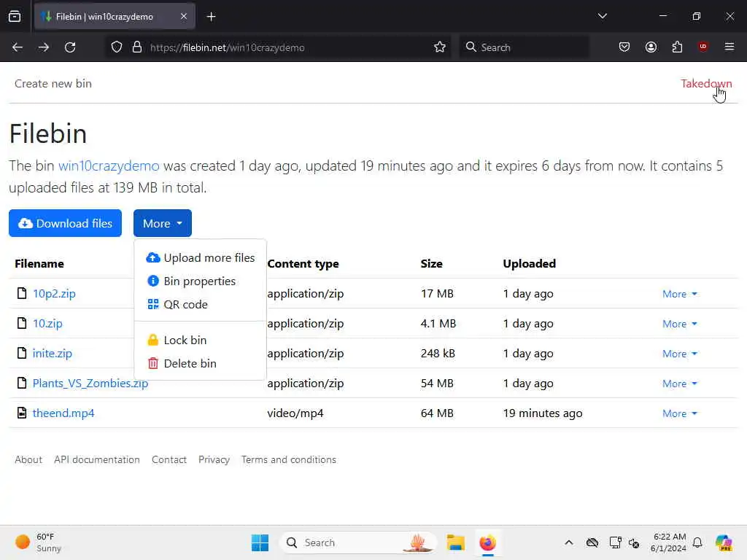Focus the Firefox Search box
Image resolution: width=747 pixels, height=560 pixels.
[x=524, y=47]
